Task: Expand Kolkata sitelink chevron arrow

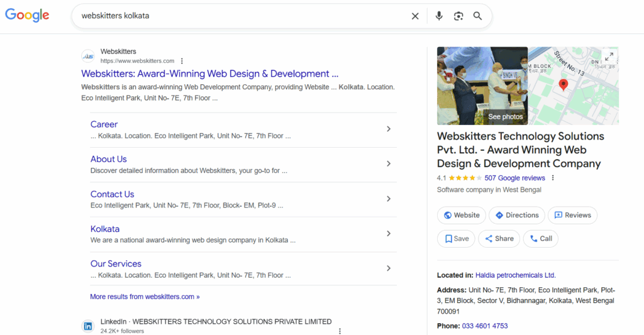Action: [x=389, y=234]
